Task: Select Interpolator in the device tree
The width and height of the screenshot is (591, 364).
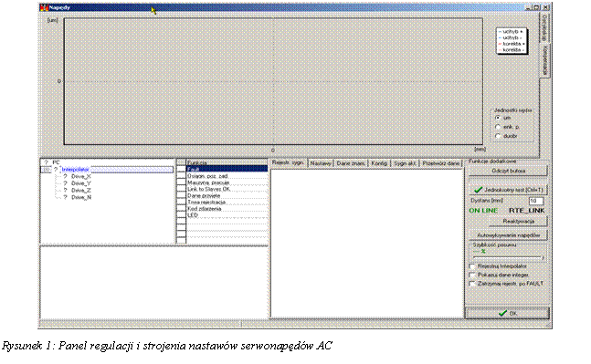Action: click(x=76, y=170)
